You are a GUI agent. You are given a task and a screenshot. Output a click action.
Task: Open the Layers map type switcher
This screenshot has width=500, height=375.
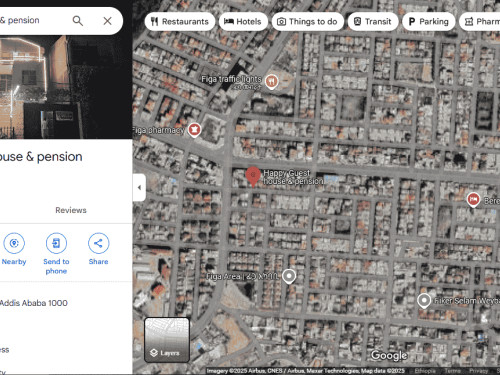tap(167, 340)
